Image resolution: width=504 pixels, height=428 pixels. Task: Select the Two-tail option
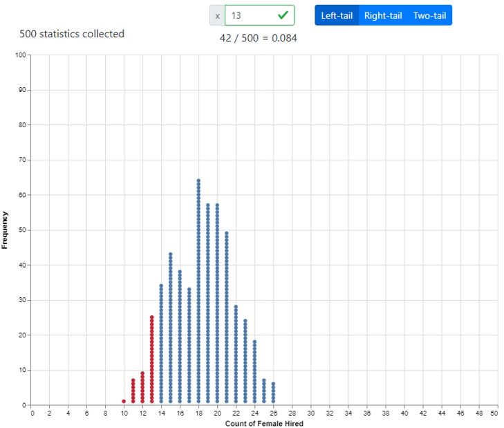coord(429,15)
